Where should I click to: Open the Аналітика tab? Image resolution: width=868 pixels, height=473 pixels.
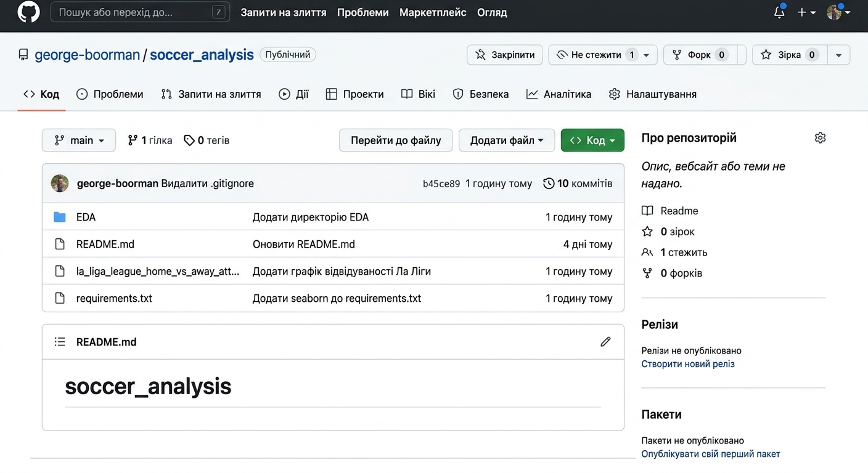[559, 94]
